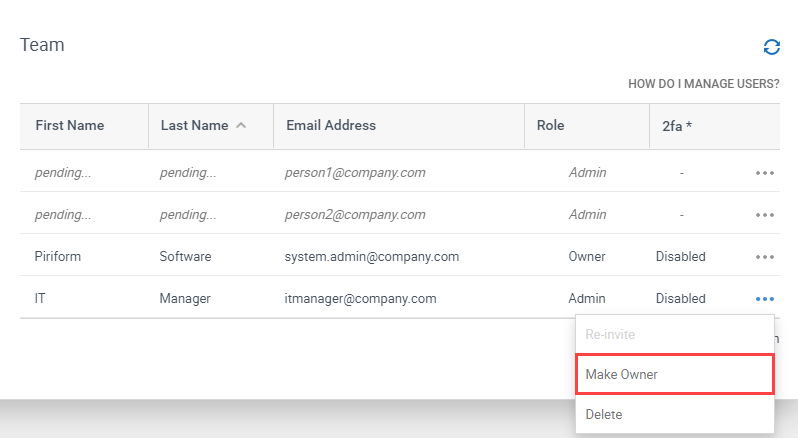Sort by Role column header
798x440 pixels.
[550, 125]
